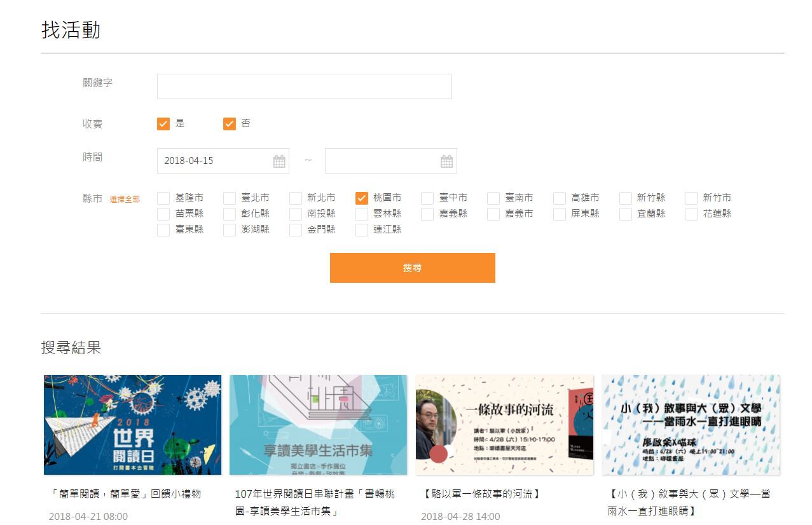The width and height of the screenshot is (812, 525).
Task: Open the 世界閱讀日 event thumbnail
Action: click(x=132, y=425)
